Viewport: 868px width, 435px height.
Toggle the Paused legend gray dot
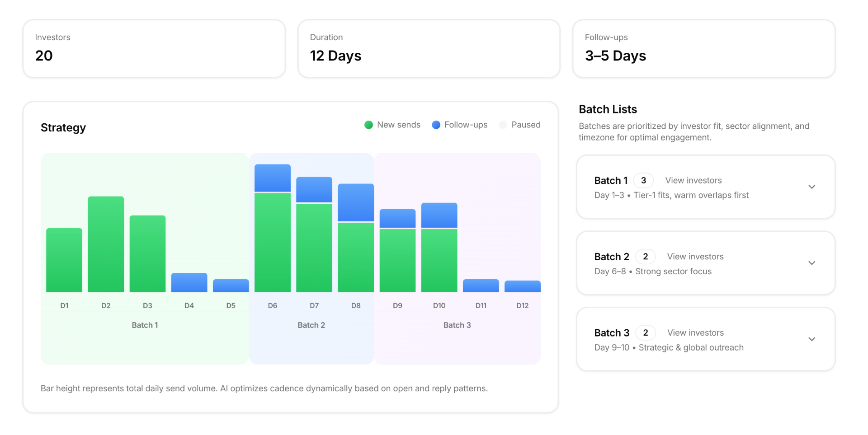click(503, 125)
